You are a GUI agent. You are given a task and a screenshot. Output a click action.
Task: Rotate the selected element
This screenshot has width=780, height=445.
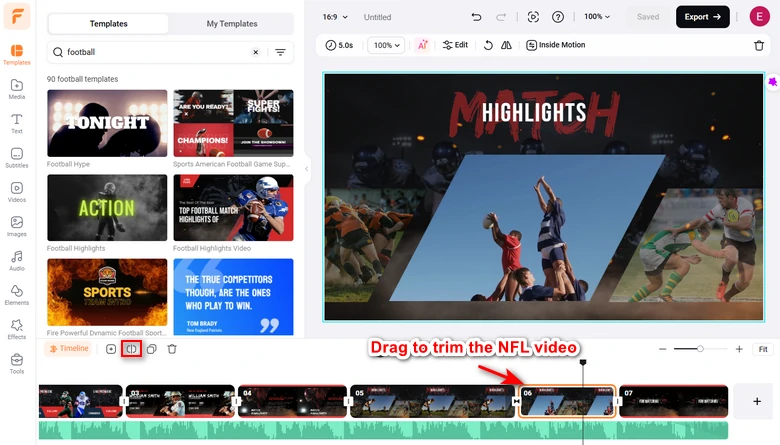click(488, 45)
